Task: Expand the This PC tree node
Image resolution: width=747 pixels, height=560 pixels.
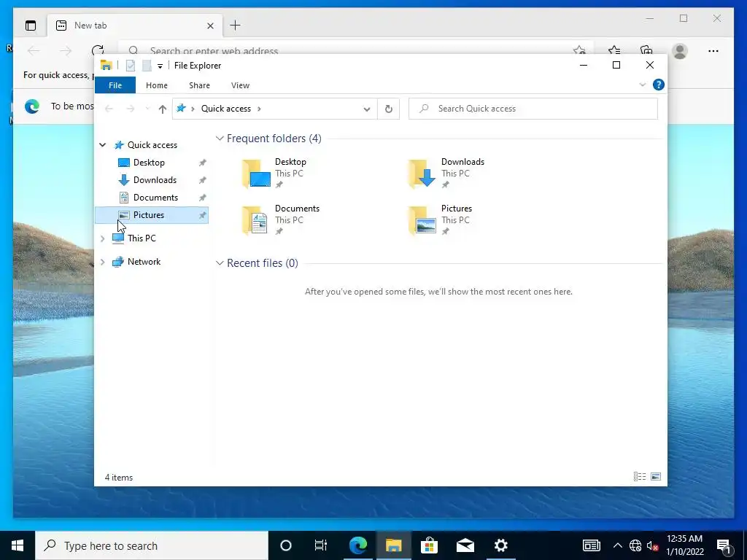Action: tap(102, 238)
